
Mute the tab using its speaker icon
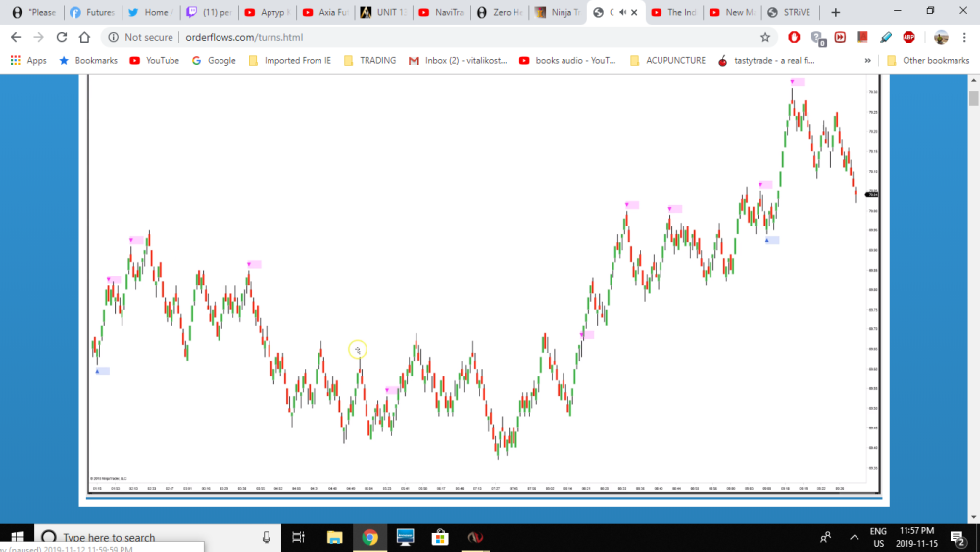[x=622, y=13]
